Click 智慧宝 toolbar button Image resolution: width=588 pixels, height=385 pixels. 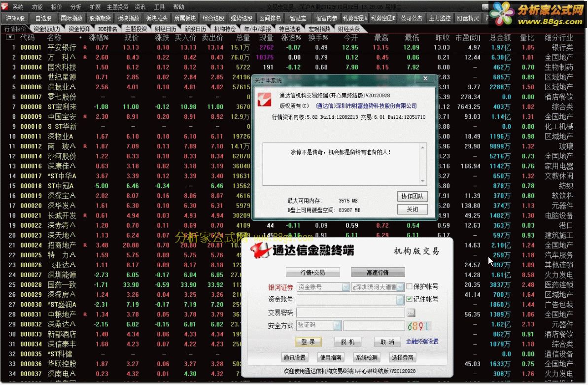(x=298, y=18)
